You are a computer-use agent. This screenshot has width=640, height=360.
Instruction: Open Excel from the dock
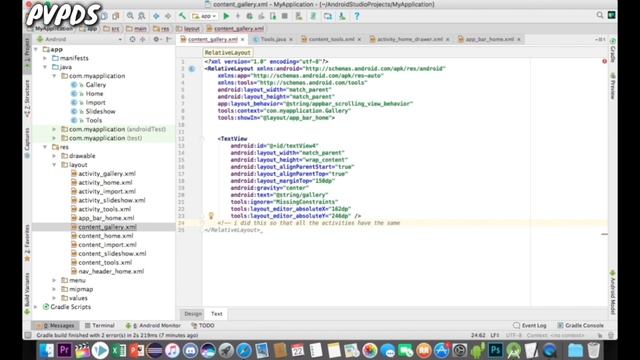(x=118, y=351)
